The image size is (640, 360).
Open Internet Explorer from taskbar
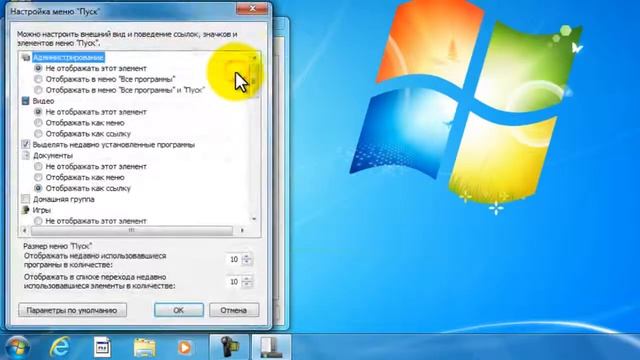60,347
